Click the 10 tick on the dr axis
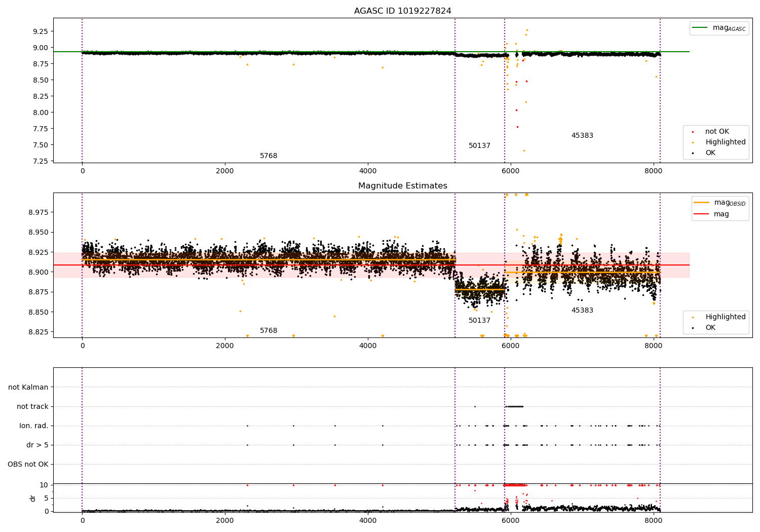 [44, 485]
